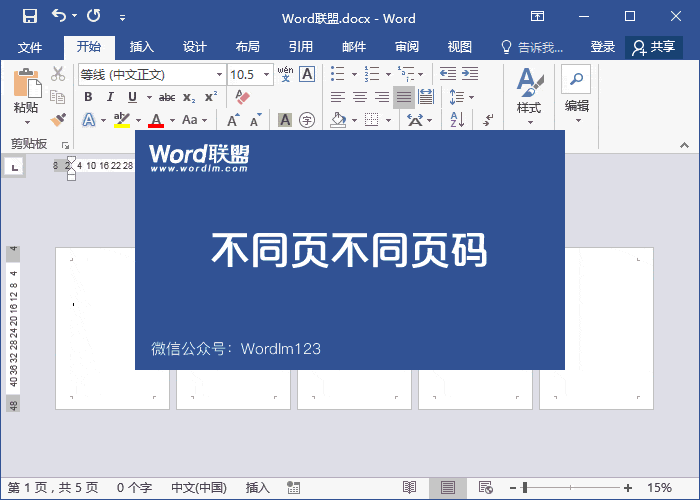This screenshot has width=700, height=500.
Task: Click the Clear Formatting eraser icon
Action: point(242,97)
